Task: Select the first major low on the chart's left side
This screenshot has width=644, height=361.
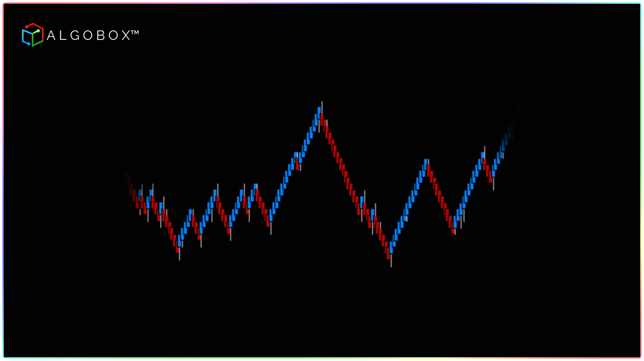Action: pyautogui.click(x=178, y=249)
